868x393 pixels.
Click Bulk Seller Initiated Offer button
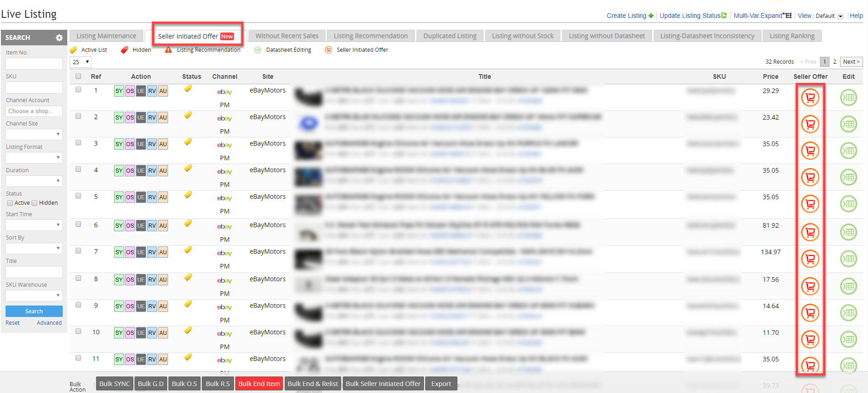coord(383,384)
